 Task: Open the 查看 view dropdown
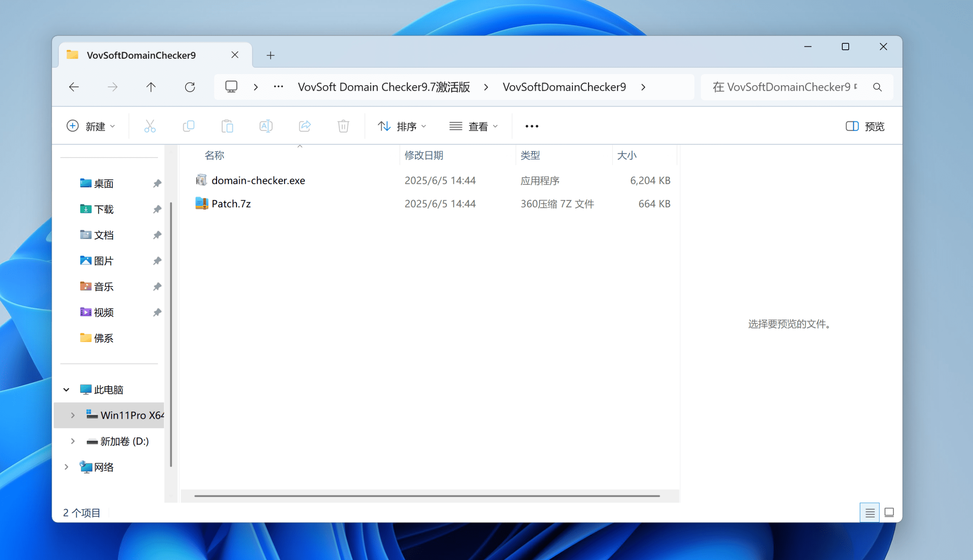point(473,126)
